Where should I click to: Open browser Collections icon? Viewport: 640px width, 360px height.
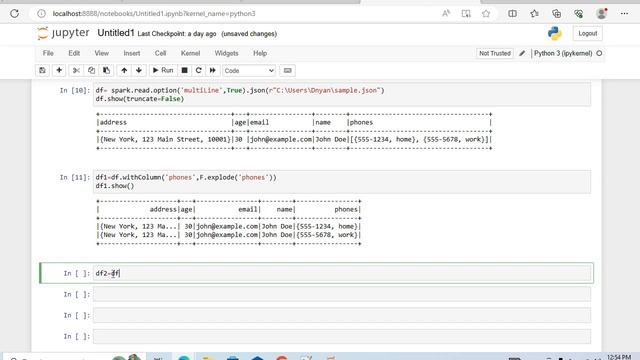point(556,13)
